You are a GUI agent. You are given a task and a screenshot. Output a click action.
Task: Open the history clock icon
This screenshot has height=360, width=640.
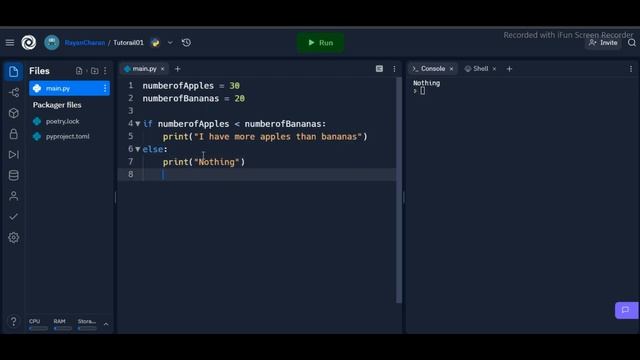pos(186,42)
